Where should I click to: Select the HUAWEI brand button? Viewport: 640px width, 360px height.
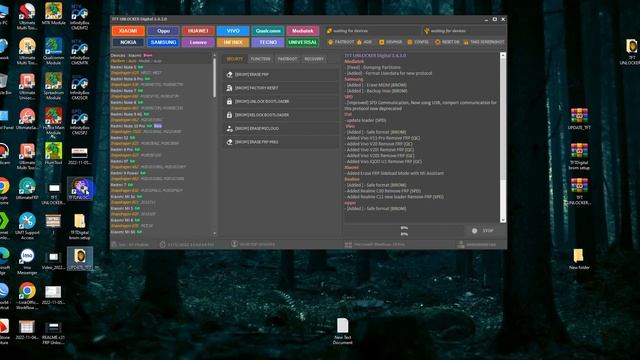(x=198, y=31)
